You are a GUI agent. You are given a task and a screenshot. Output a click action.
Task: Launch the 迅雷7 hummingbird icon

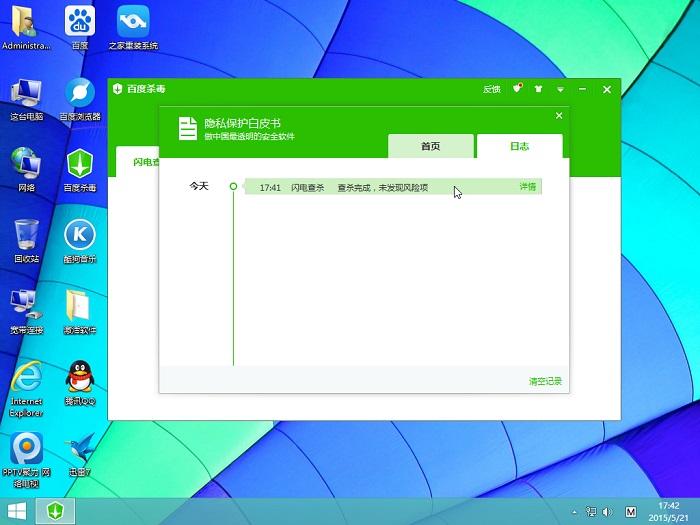tap(80, 454)
